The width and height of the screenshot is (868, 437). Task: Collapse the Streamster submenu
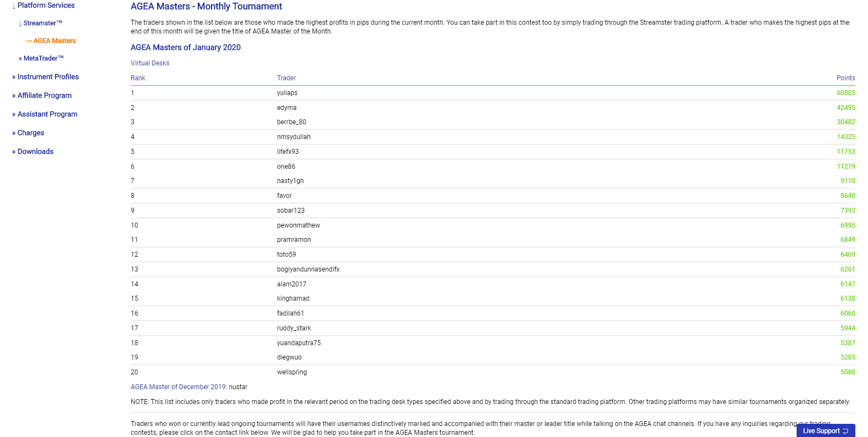42,23
